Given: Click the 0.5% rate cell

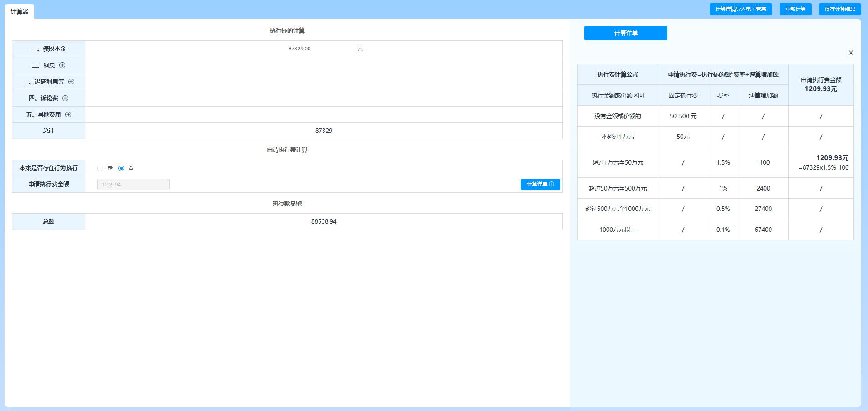Looking at the screenshot, I should click(x=723, y=209).
